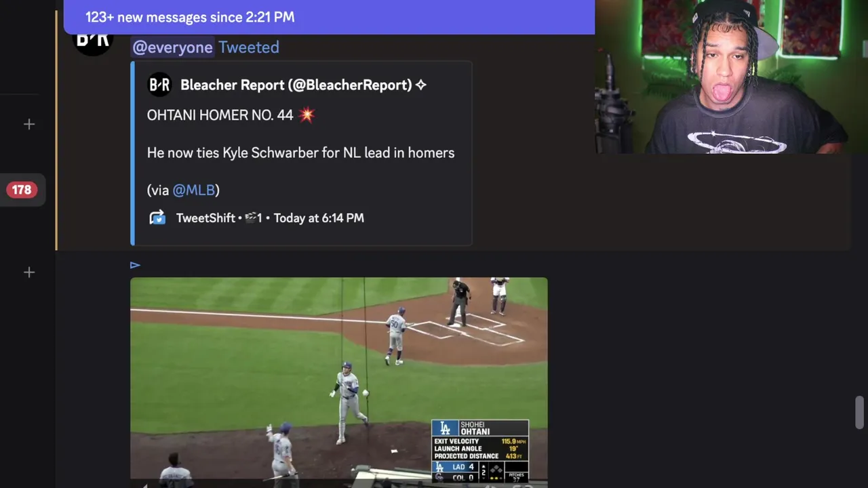
Task: Open the red 178 unread badge
Action: (22, 190)
